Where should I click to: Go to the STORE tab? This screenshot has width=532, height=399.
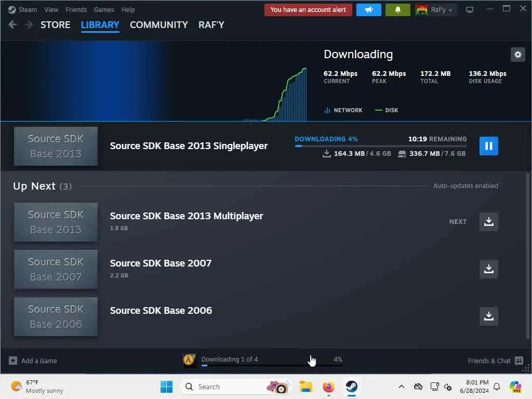pos(55,25)
